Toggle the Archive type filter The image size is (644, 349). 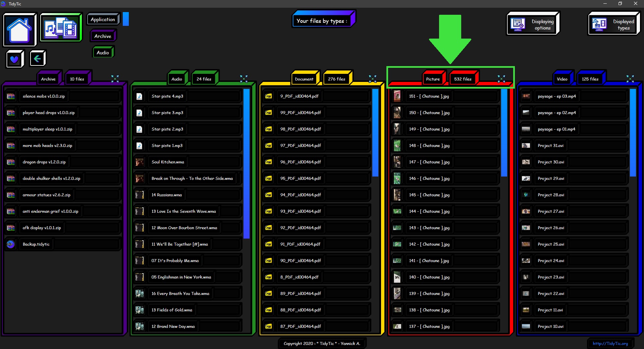tap(103, 36)
